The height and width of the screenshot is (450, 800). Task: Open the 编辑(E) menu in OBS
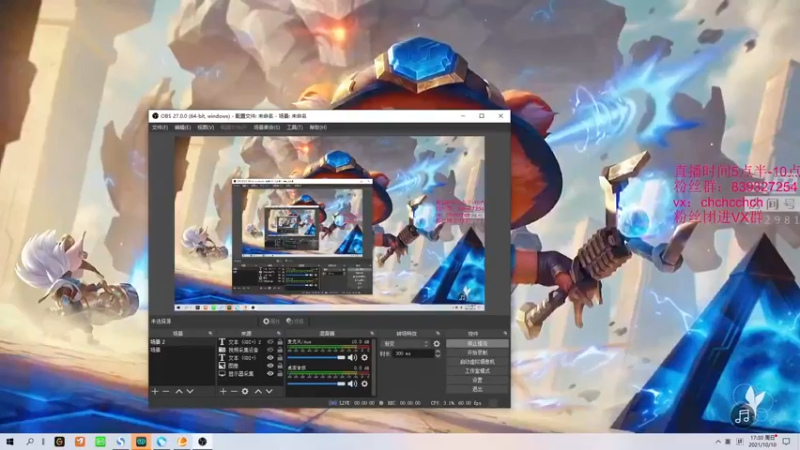click(182, 128)
